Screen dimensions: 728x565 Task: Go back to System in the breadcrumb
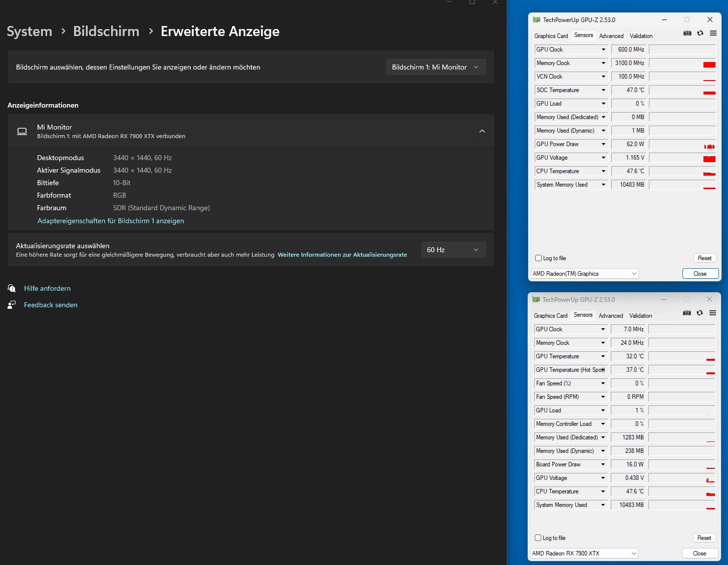point(30,32)
